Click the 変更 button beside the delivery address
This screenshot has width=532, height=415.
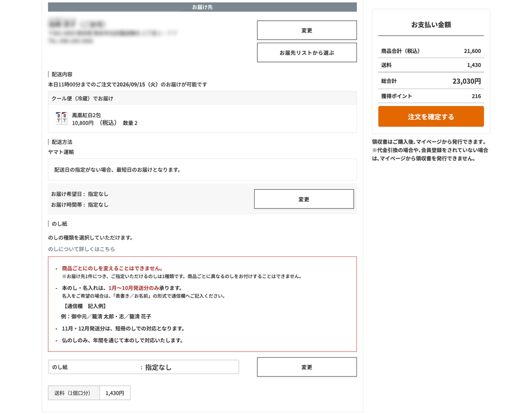[307, 30]
